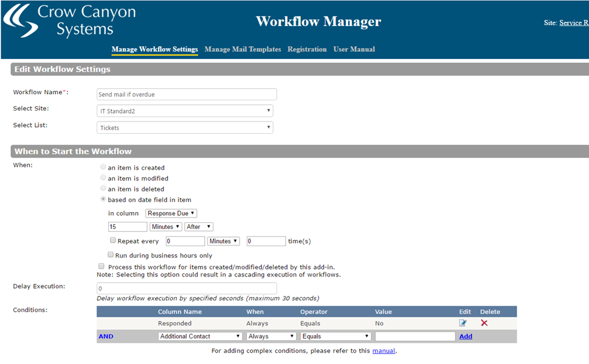Click the Delay Execution input field
This screenshot has width=589, height=364.
(187, 289)
